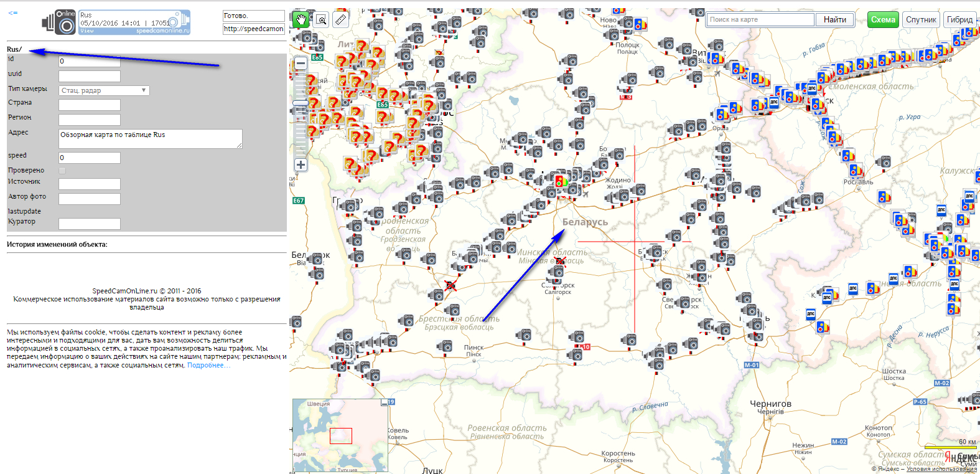The width and height of the screenshot is (980, 474).
Task: Activate the magnifier zoom-selection tool
Action: click(x=321, y=19)
